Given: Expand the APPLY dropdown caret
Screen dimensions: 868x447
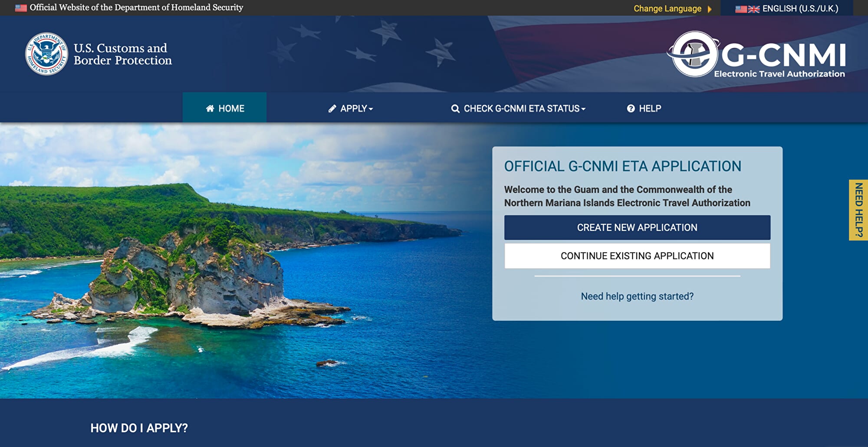Looking at the screenshot, I should [x=371, y=109].
